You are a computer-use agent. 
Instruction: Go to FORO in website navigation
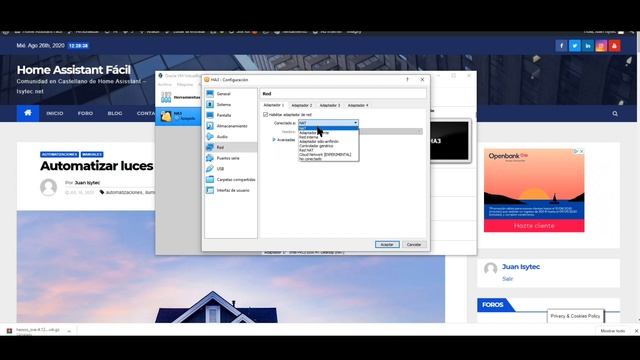click(85, 113)
